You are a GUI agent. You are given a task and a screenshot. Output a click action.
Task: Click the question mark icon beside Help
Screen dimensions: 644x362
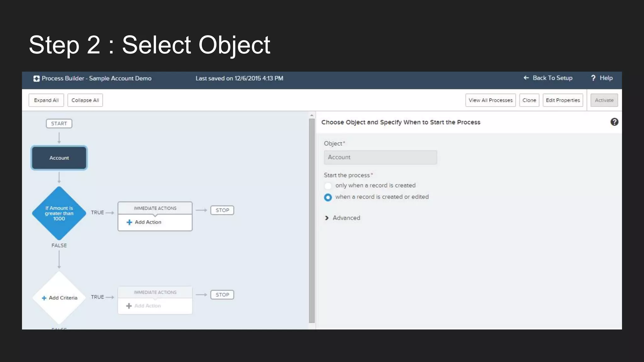(x=593, y=78)
